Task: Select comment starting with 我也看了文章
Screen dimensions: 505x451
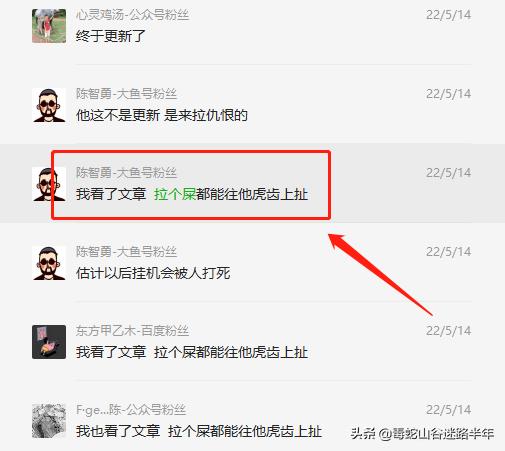Action: coord(199,431)
